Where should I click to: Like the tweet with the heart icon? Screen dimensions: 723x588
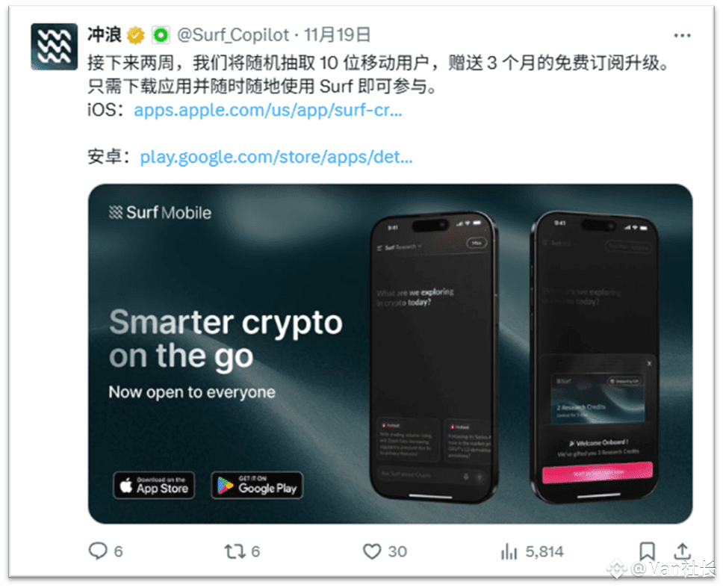[372, 551]
